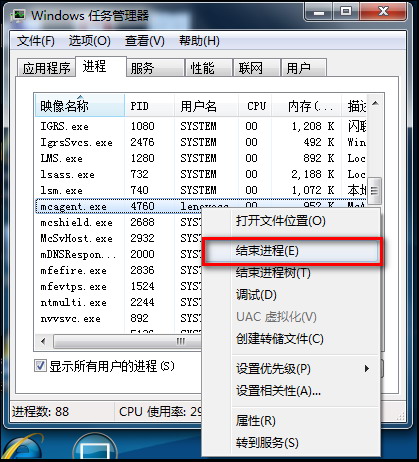Click the vertical scrollbar thumb in the process list

tap(375, 191)
